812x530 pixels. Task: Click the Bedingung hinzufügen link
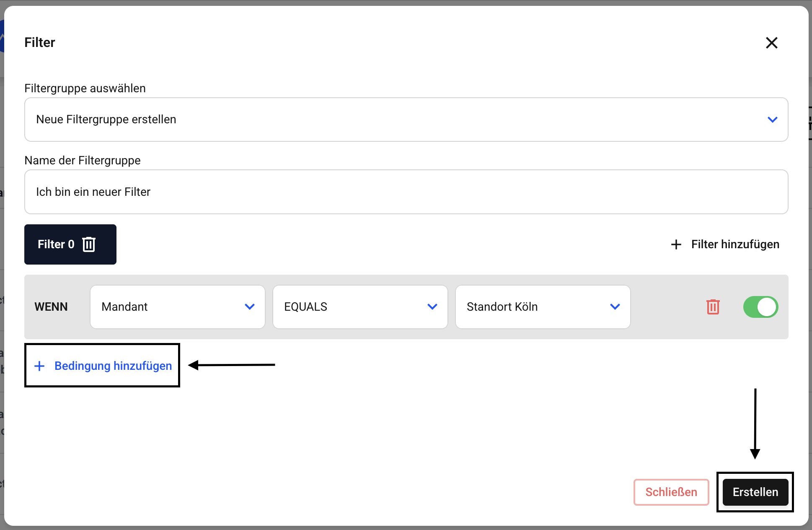click(x=113, y=366)
